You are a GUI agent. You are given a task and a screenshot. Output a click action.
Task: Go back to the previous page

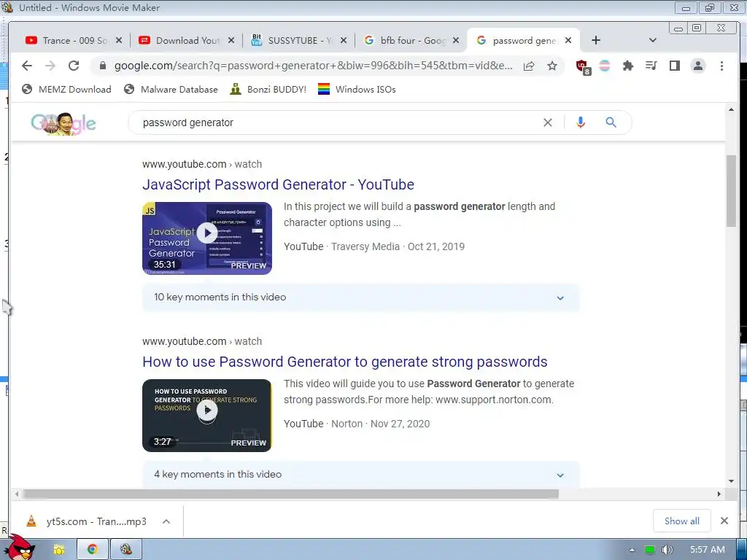tap(27, 66)
